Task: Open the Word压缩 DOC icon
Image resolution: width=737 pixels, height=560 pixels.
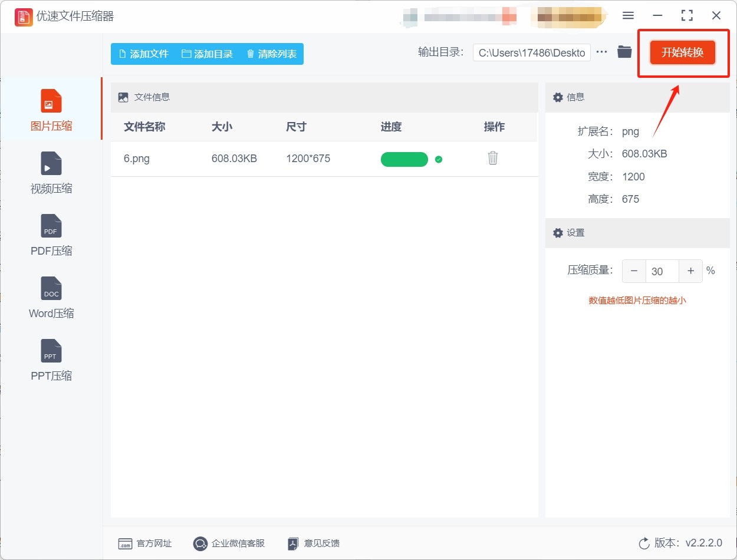Action: [x=51, y=288]
